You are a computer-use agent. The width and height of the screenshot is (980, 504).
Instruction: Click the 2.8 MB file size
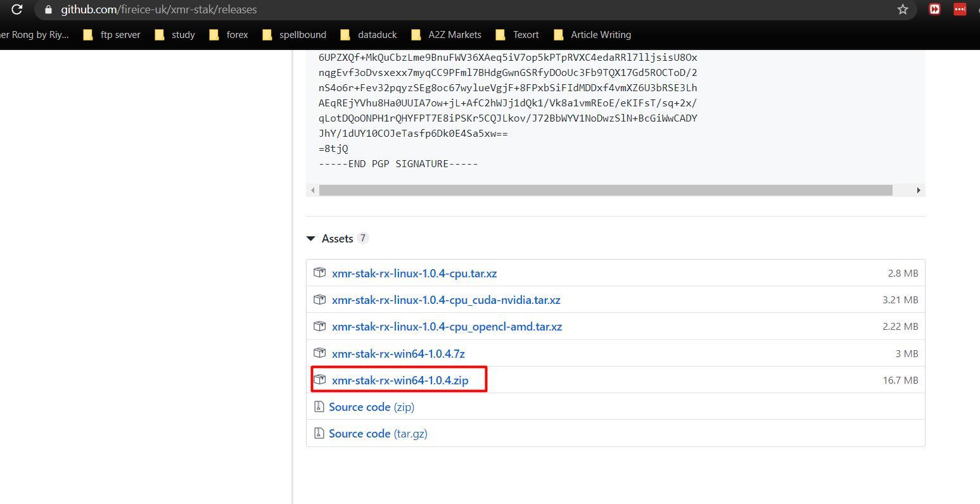[903, 274]
